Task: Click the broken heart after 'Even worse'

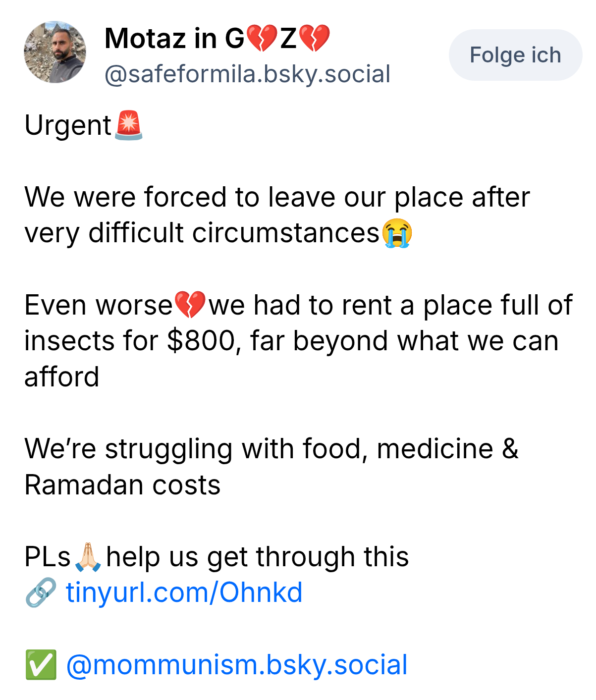Action: (190, 305)
